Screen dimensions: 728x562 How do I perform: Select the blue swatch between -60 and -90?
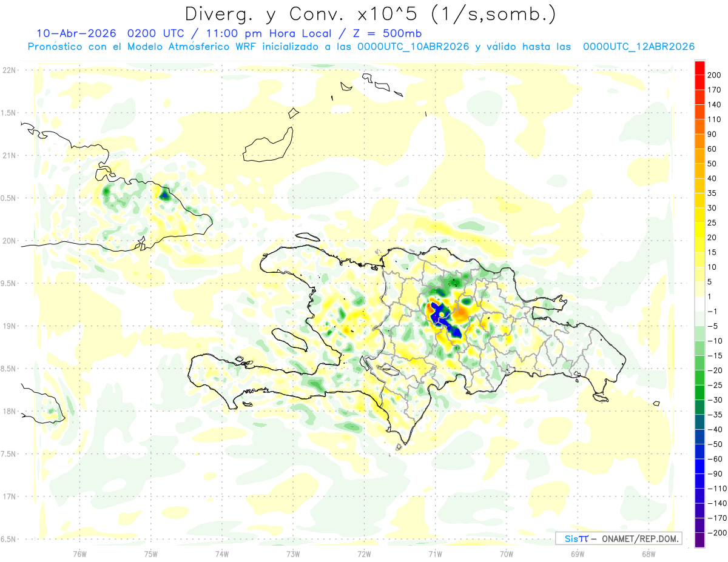pos(699,466)
